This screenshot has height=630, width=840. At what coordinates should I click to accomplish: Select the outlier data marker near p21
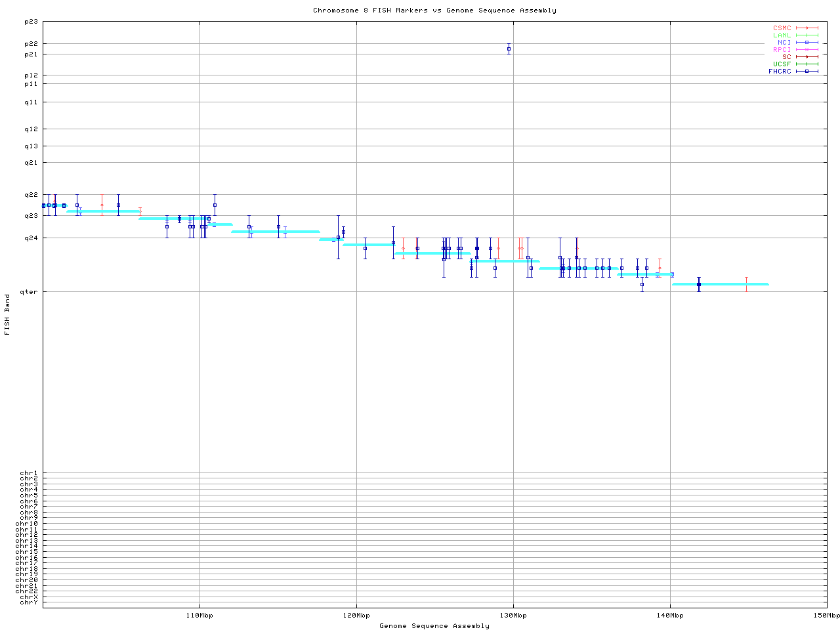[x=509, y=49]
